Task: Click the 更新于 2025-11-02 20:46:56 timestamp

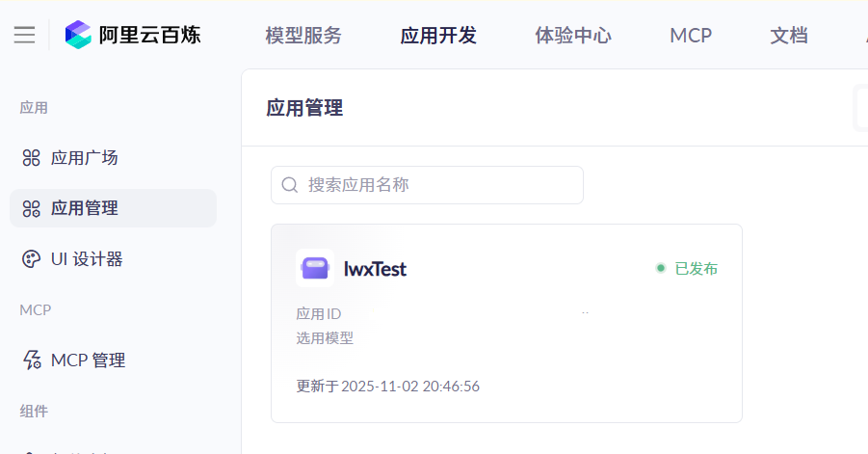Action: coord(387,386)
